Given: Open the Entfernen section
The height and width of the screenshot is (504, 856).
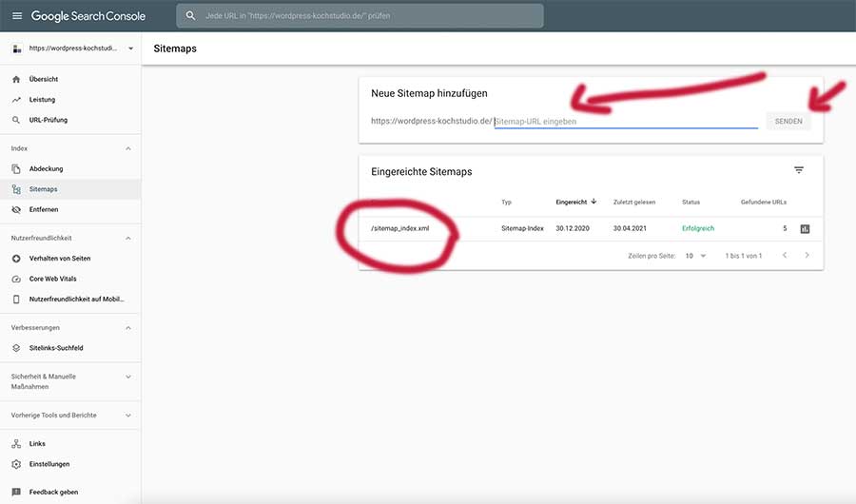Looking at the screenshot, I should 44,209.
